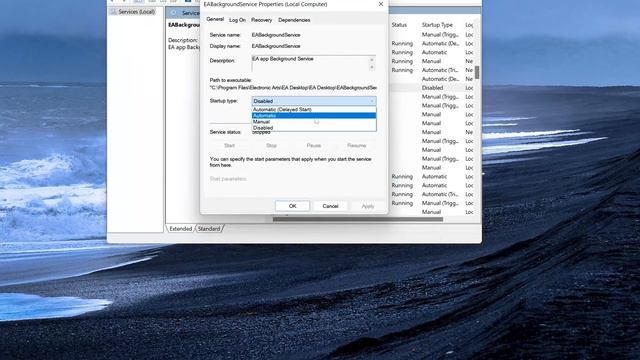Screen dimensions: 640x360
Task: Sort by the Status column header
Action: tap(399, 25)
